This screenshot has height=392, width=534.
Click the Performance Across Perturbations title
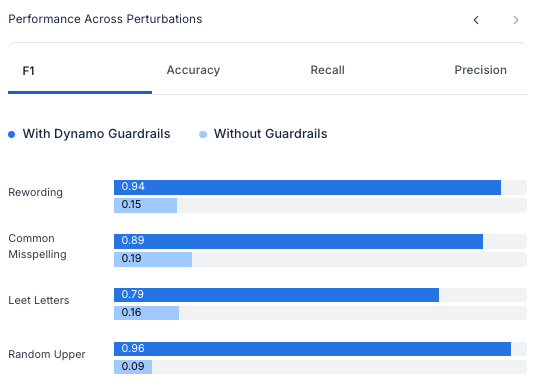coord(105,19)
